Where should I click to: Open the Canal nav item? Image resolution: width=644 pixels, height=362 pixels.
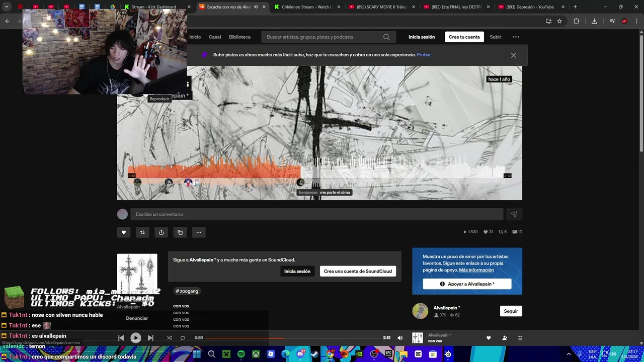(x=215, y=37)
